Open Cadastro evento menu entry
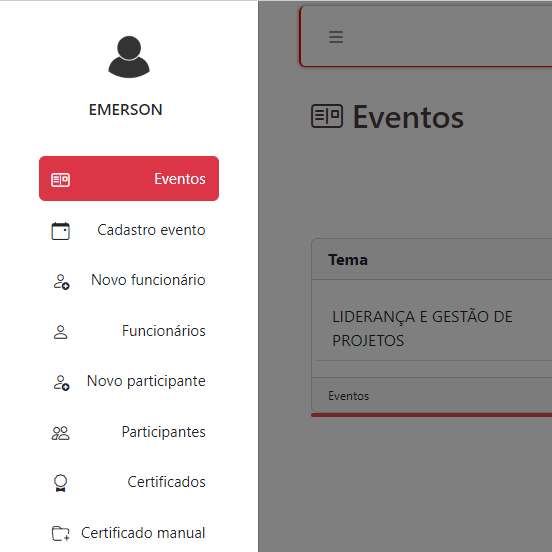This screenshot has height=552, width=552. click(x=129, y=230)
